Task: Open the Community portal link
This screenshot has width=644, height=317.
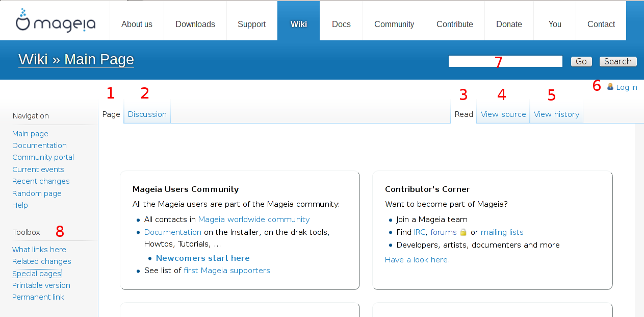Action: point(43,157)
